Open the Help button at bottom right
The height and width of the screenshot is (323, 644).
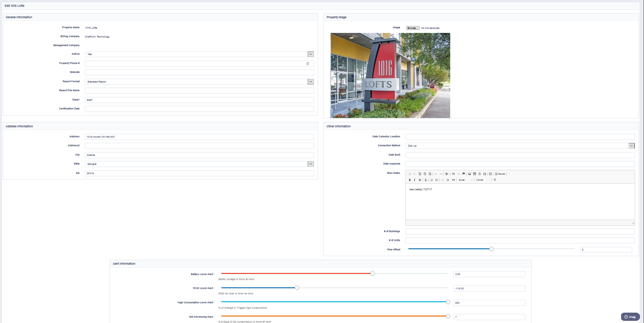[630, 317]
